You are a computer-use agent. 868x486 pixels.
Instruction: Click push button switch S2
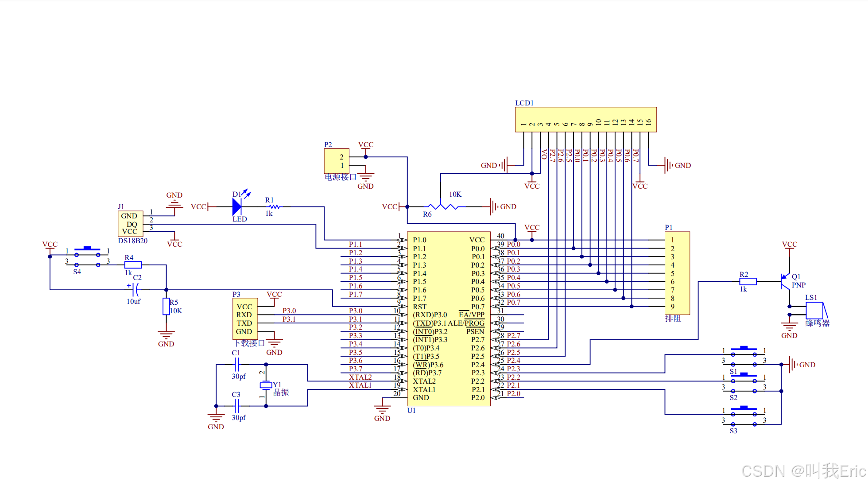(744, 381)
